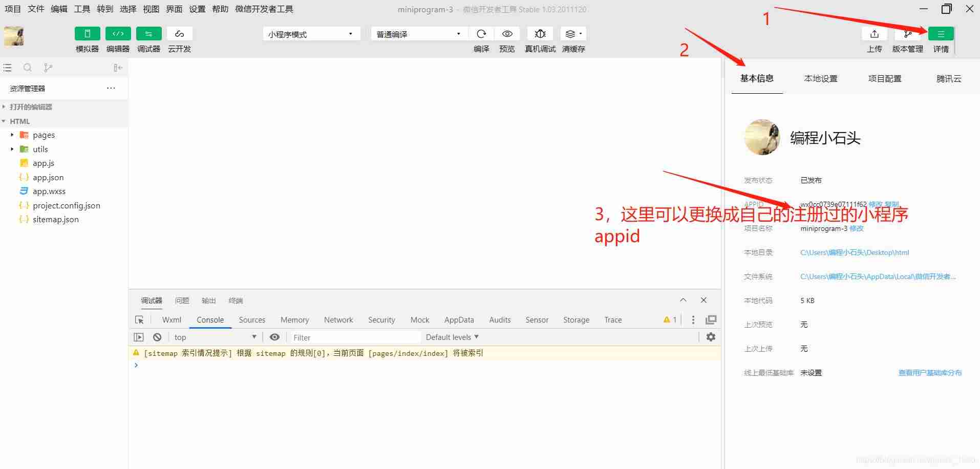This screenshot has width=980, height=469.
Task: Open the 帮助 menu
Action: click(x=220, y=9)
